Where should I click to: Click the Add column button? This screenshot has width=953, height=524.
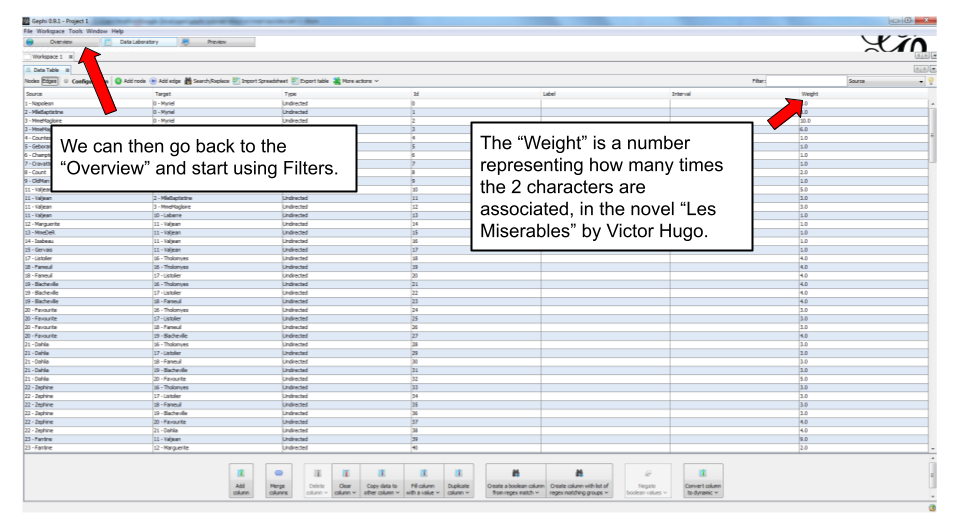pos(241,480)
